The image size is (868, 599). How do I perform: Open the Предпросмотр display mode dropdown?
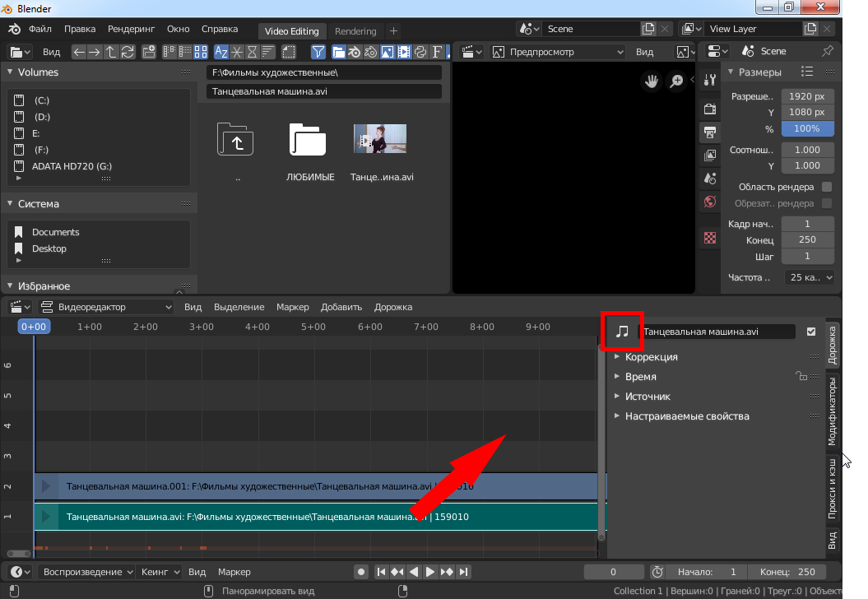[559, 52]
